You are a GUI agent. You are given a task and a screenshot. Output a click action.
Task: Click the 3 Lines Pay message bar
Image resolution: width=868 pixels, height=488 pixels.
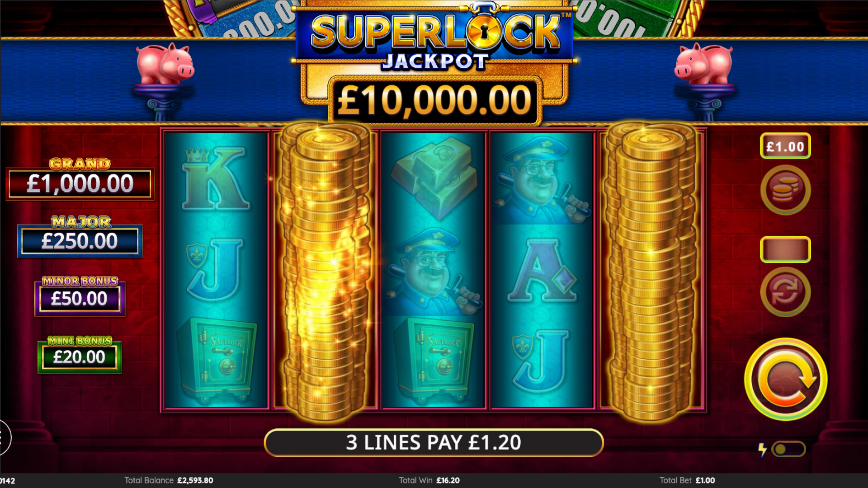point(434,443)
